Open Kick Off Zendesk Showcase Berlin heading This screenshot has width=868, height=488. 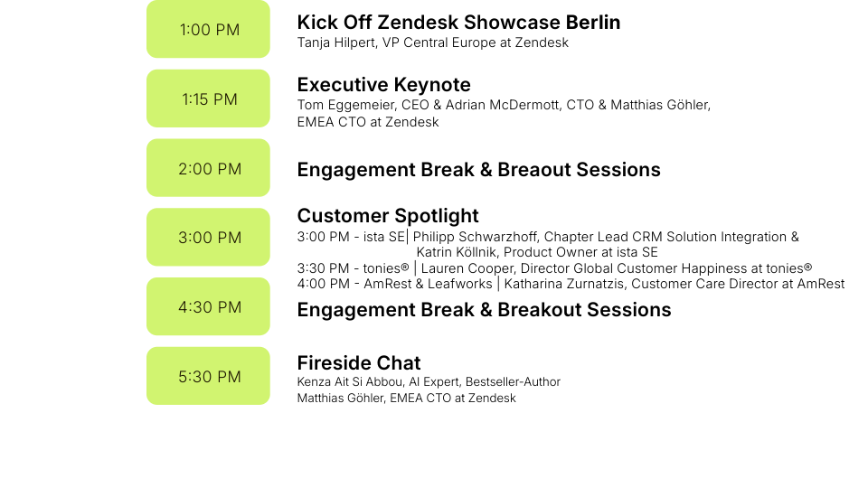pyautogui.click(x=458, y=22)
